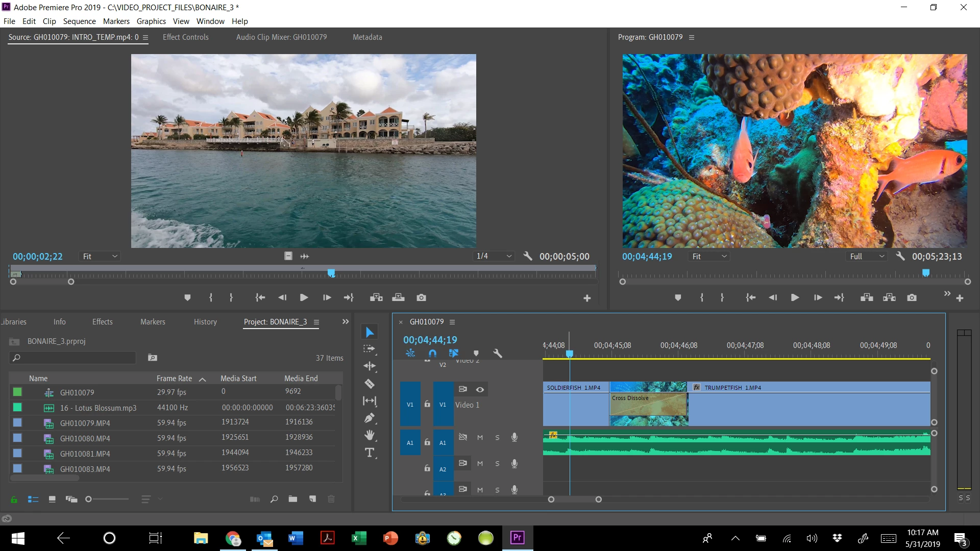
Task: Click Export Frame camera in Program monitor
Action: (912, 297)
